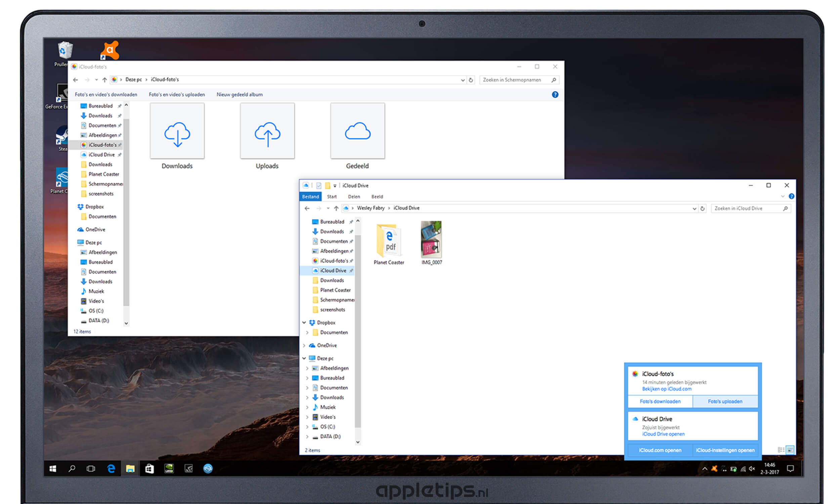840x504 pixels.
Task: Open the Delen ribbon tab
Action: click(354, 197)
